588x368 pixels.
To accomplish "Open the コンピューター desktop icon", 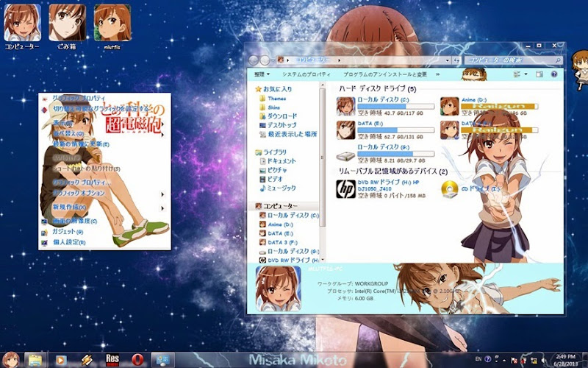I will click(x=22, y=26).
